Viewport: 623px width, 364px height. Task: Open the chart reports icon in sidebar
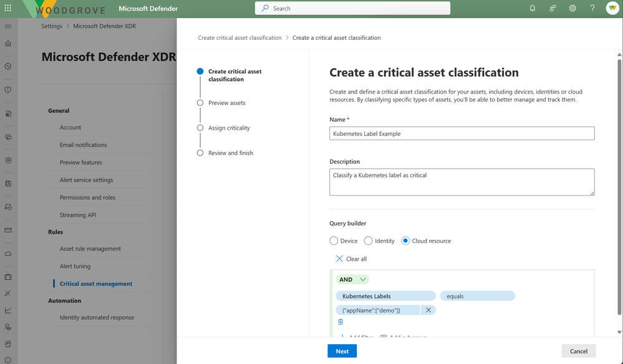tap(8, 310)
